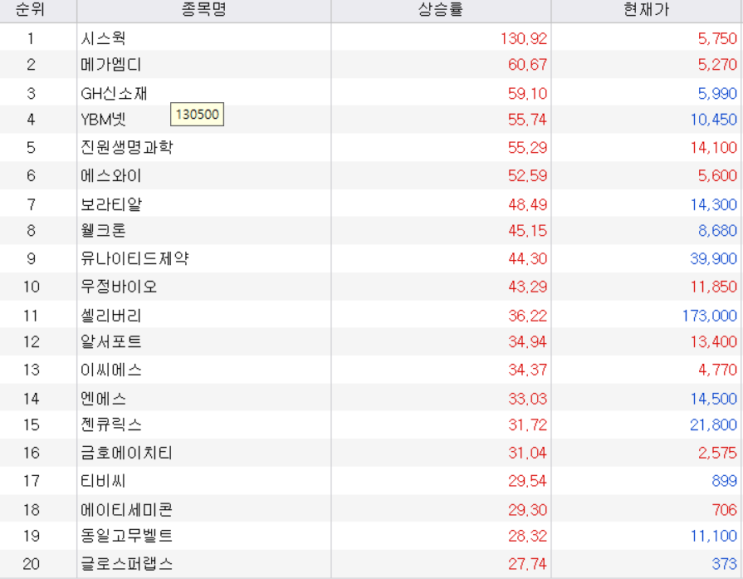The width and height of the screenshot is (743, 579).
Task: Click current price 21,800
Action: [714, 425]
